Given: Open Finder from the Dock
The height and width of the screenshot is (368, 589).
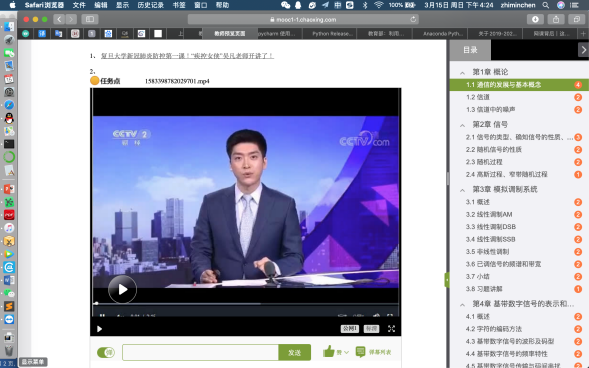Looking at the screenshot, I should [x=9, y=26].
